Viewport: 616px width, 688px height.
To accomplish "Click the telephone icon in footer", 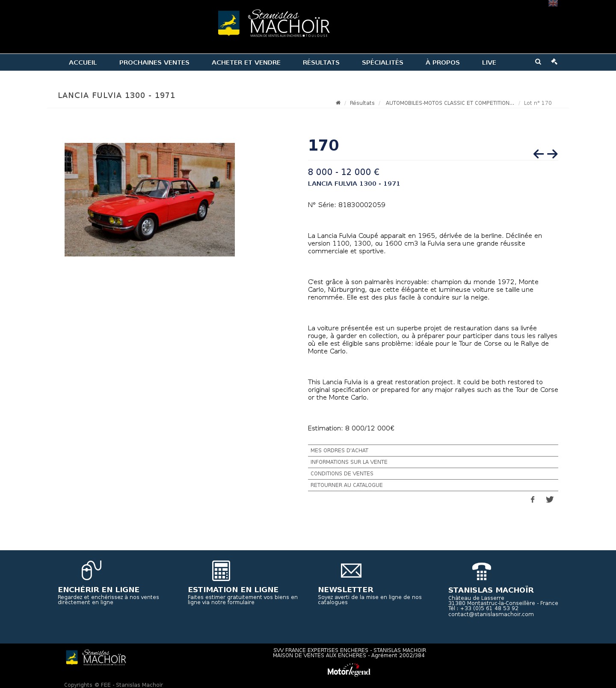I will click(x=482, y=571).
